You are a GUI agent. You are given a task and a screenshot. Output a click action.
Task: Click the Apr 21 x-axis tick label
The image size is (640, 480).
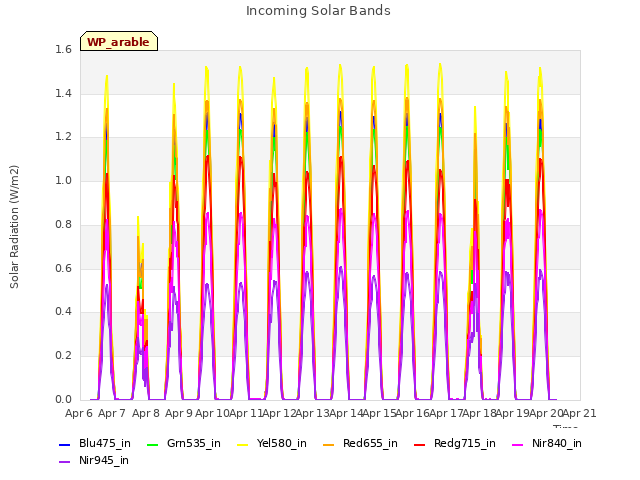[579, 413]
